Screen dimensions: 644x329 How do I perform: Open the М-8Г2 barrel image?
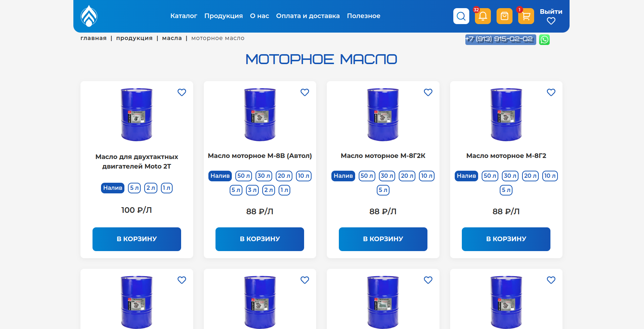(x=506, y=114)
